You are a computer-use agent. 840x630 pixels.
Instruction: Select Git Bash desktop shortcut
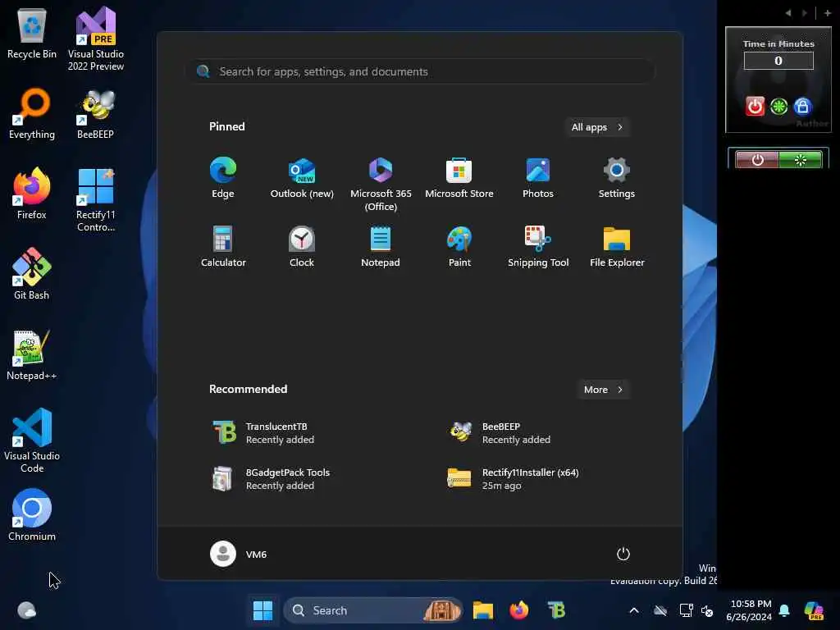pos(32,274)
